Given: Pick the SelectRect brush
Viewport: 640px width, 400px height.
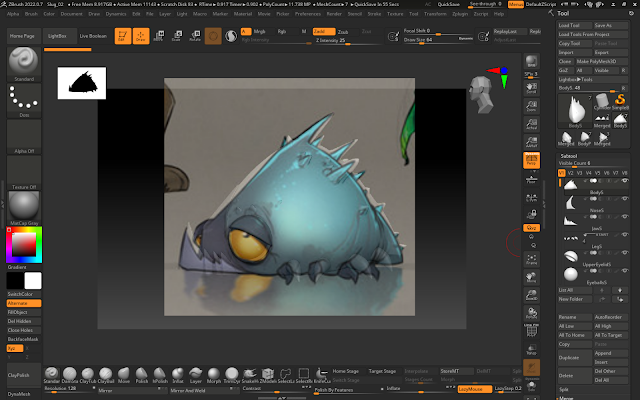Looking at the screenshot, I should click(303, 375).
